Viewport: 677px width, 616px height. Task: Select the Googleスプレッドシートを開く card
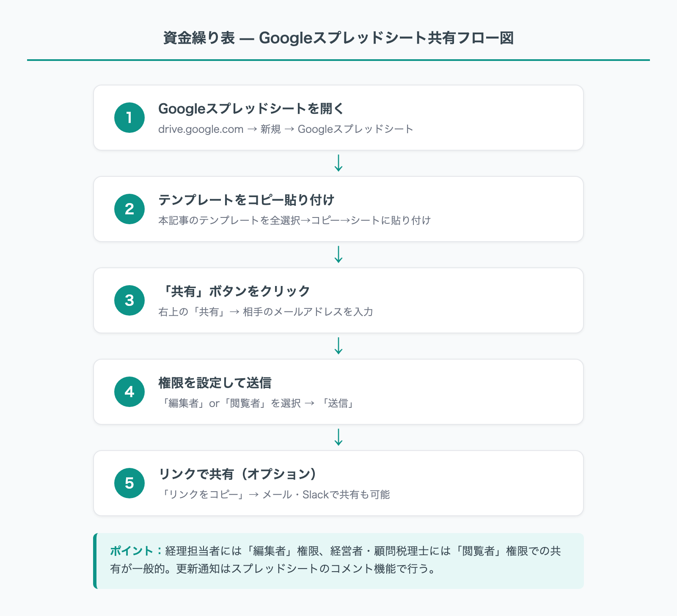tap(338, 118)
